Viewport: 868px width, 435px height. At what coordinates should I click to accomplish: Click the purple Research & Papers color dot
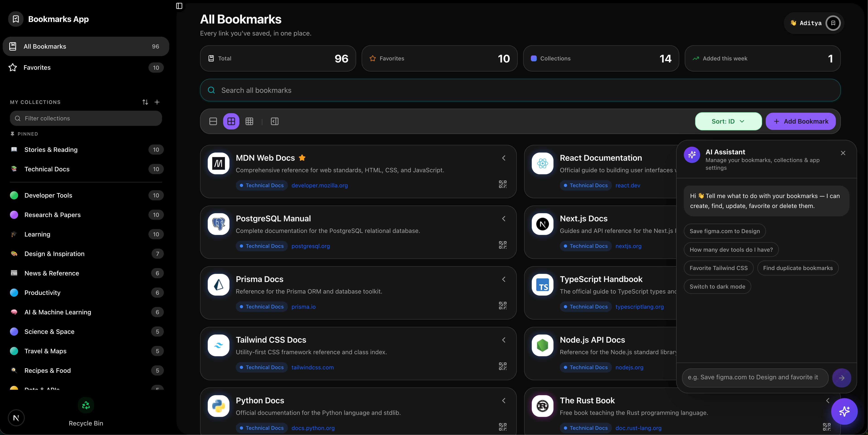[x=14, y=215]
